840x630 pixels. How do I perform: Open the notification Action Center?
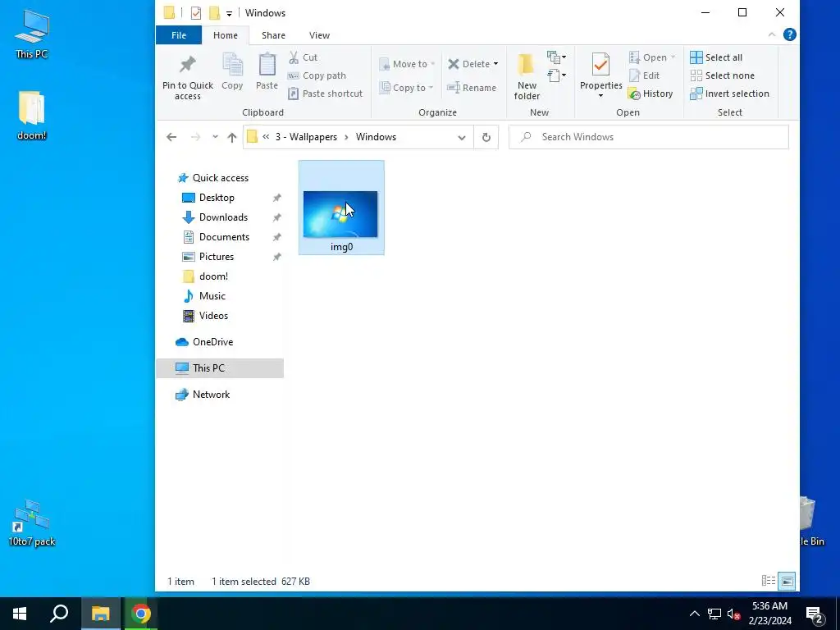(x=815, y=614)
